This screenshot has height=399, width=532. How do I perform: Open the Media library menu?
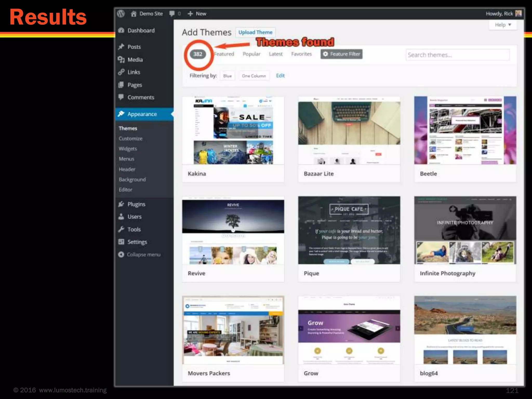(135, 60)
